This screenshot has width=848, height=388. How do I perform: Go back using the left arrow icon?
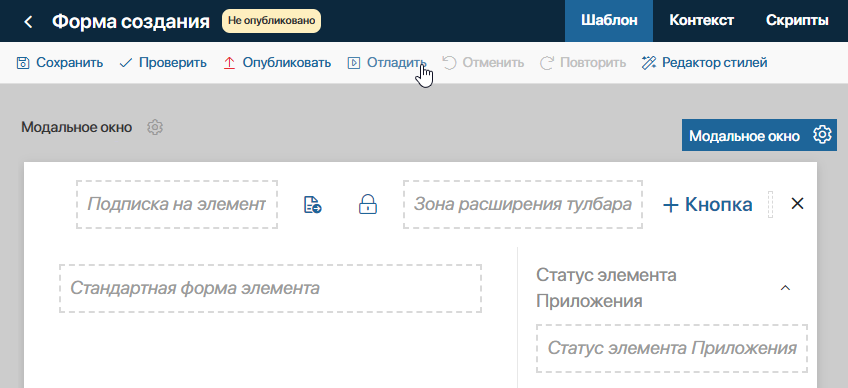coord(28,22)
